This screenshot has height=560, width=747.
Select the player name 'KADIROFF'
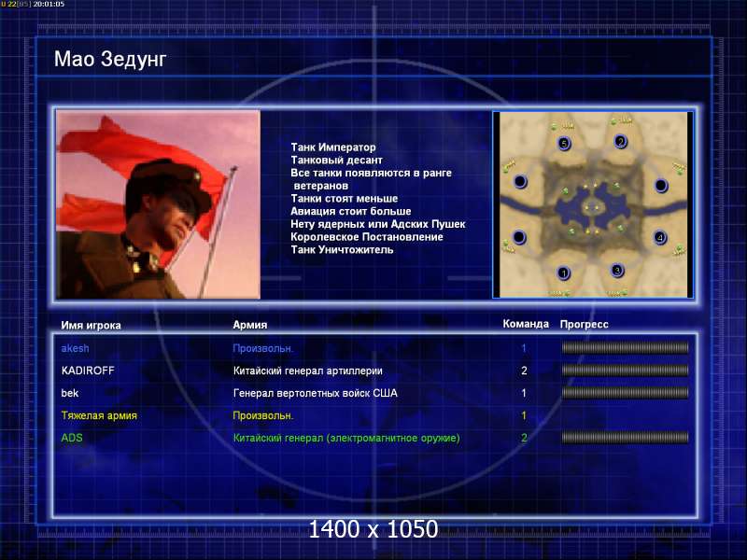tap(88, 371)
